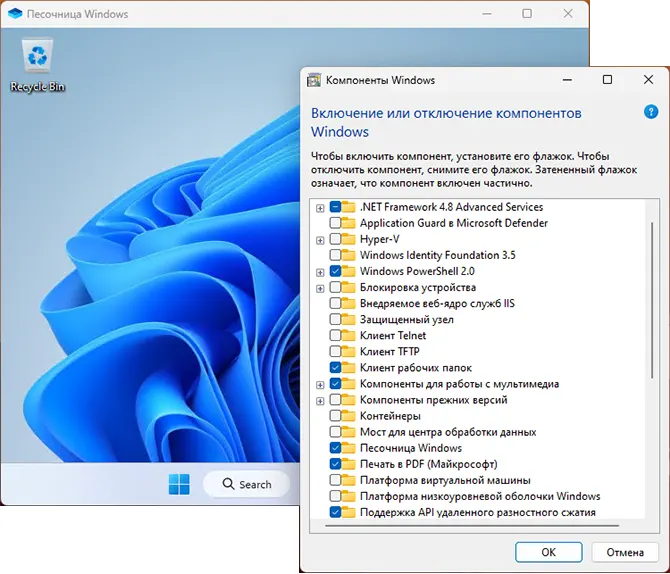Select Платформа виртуальной машины label
Screen dimensions: 670x574
[x=445, y=480]
